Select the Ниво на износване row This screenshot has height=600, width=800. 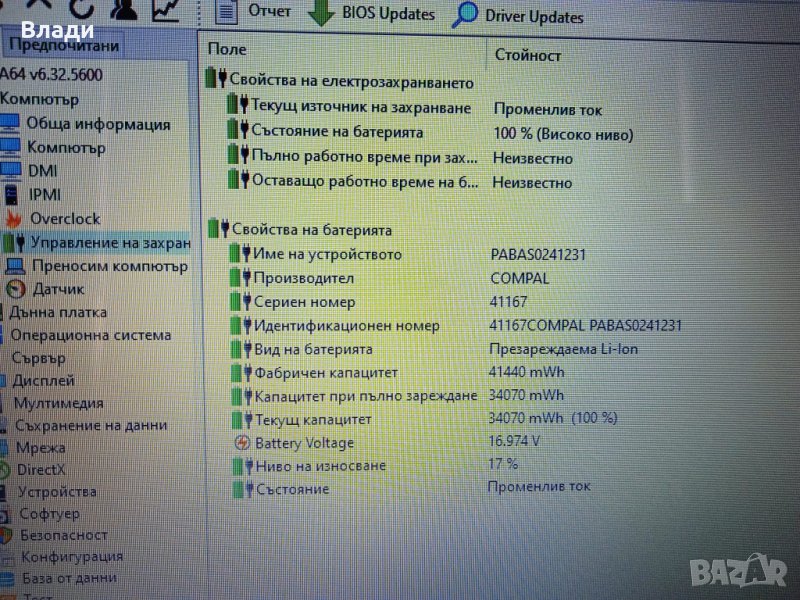[319, 465]
